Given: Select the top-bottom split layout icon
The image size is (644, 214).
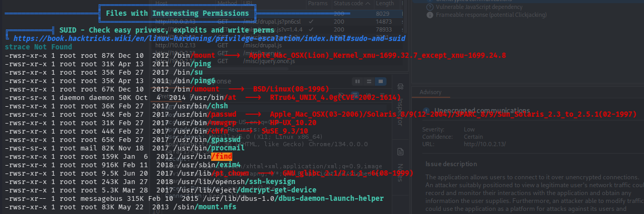Looking at the screenshot, I should [368, 81].
